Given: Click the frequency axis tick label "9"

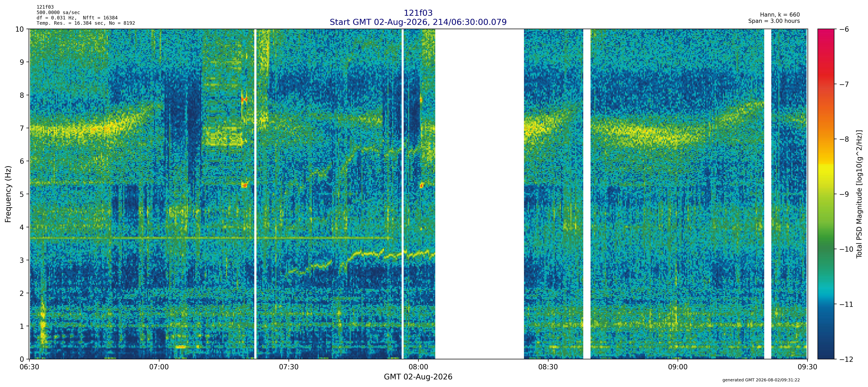Looking at the screenshot, I should click(x=22, y=62).
